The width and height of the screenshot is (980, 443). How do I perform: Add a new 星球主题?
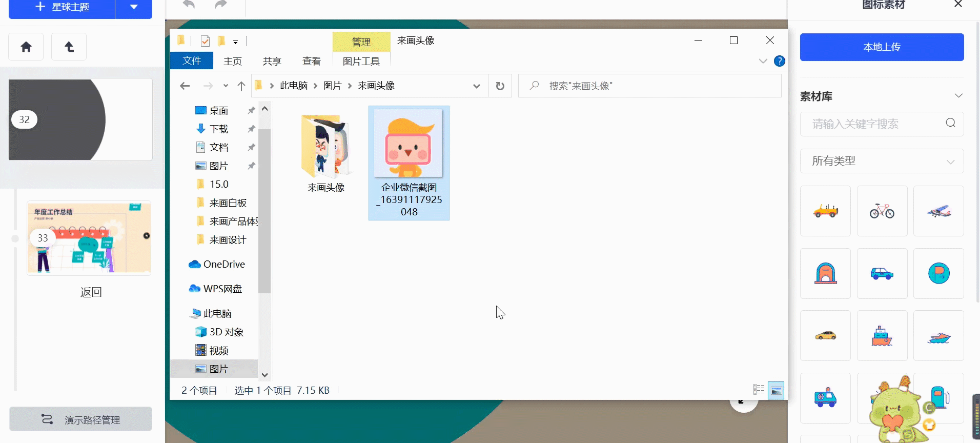click(62, 7)
